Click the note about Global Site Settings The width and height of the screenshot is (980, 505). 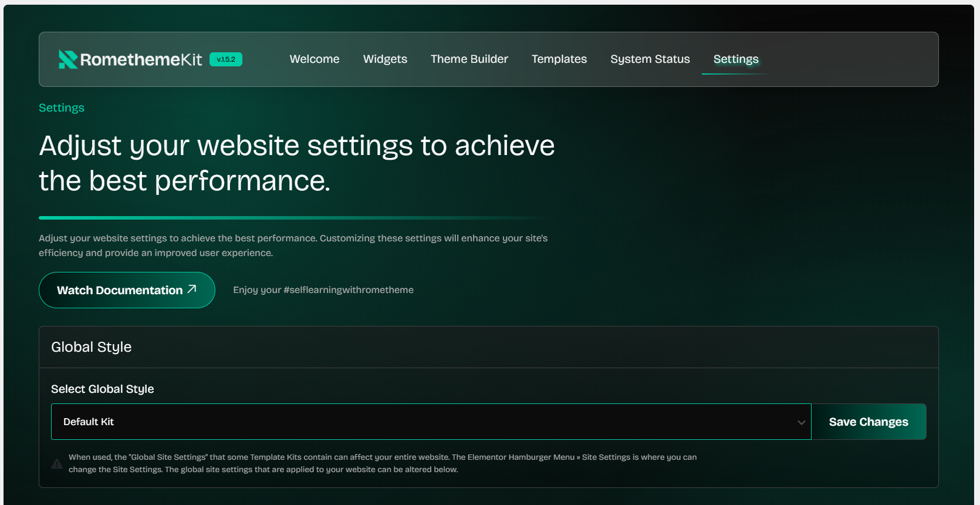[383, 463]
